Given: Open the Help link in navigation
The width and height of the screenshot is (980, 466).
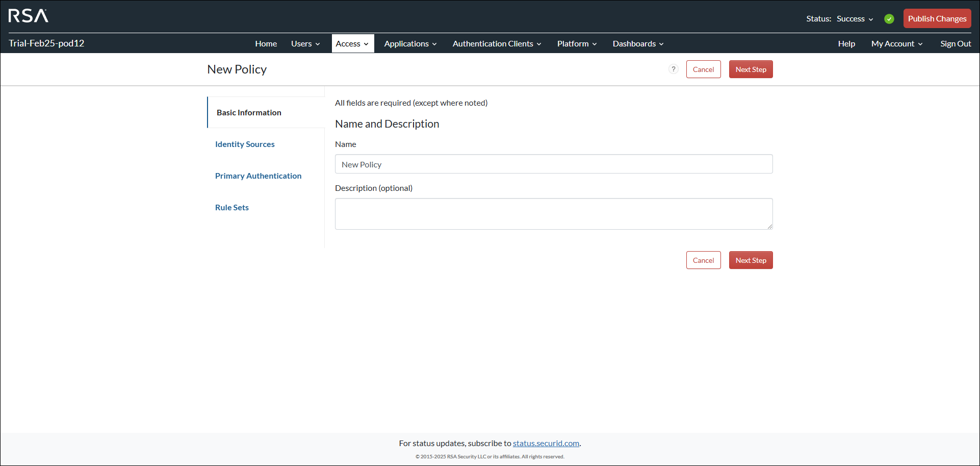Looking at the screenshot, I should (846, 44).
